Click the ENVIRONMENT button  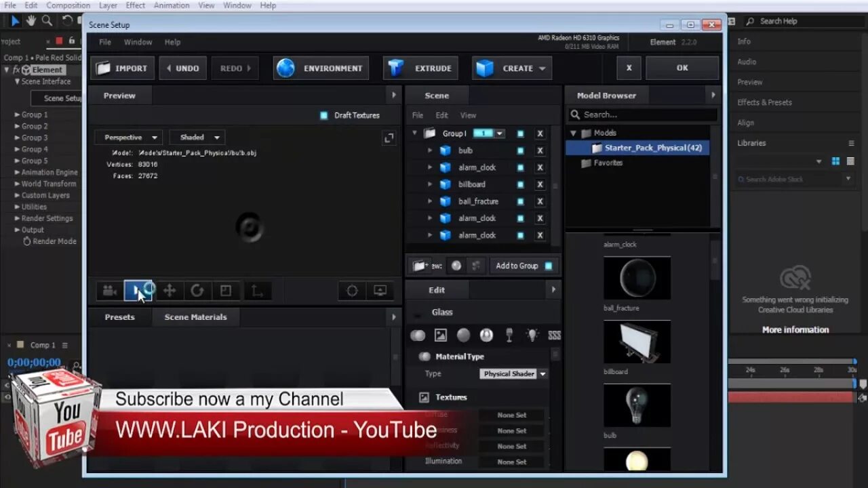[321, 68]
